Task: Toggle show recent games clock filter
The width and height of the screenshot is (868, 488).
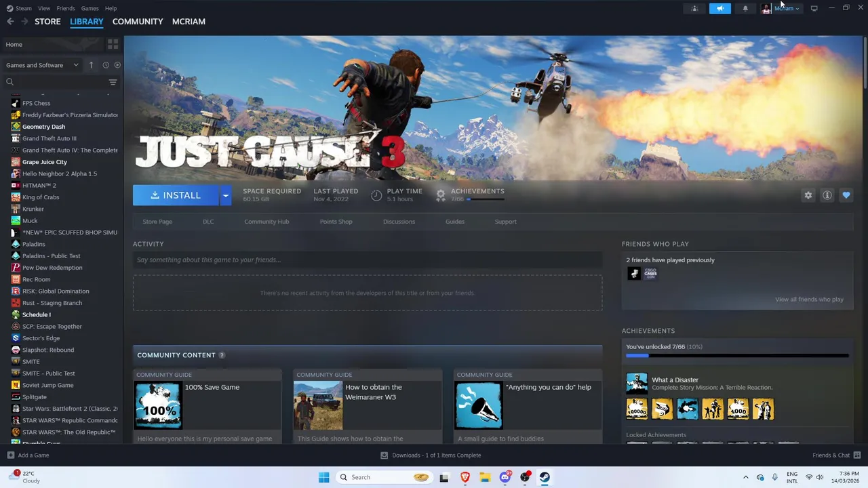Action: [106, 65]
